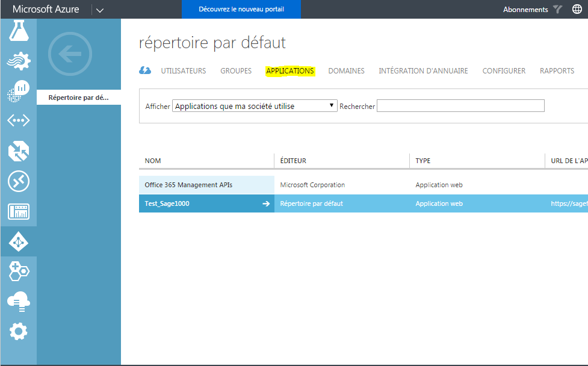
Task: Open the CONFIGURER tab
Action: (504, 71)
